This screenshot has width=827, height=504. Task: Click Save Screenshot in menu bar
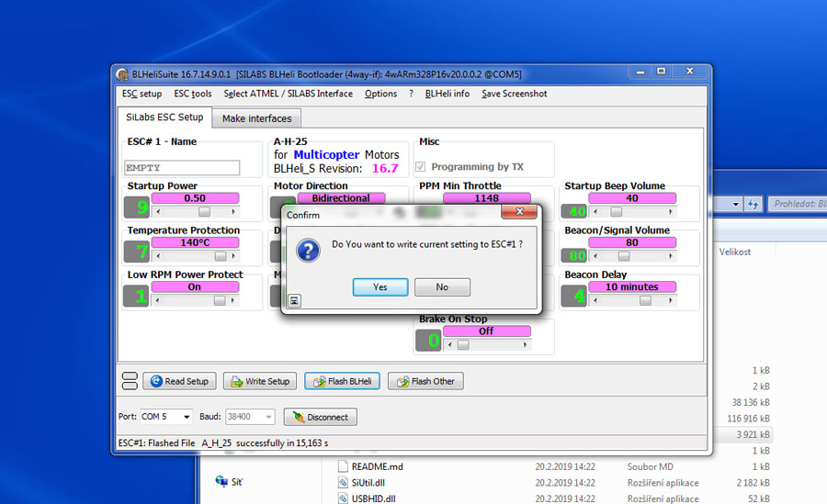click(515, 94)
